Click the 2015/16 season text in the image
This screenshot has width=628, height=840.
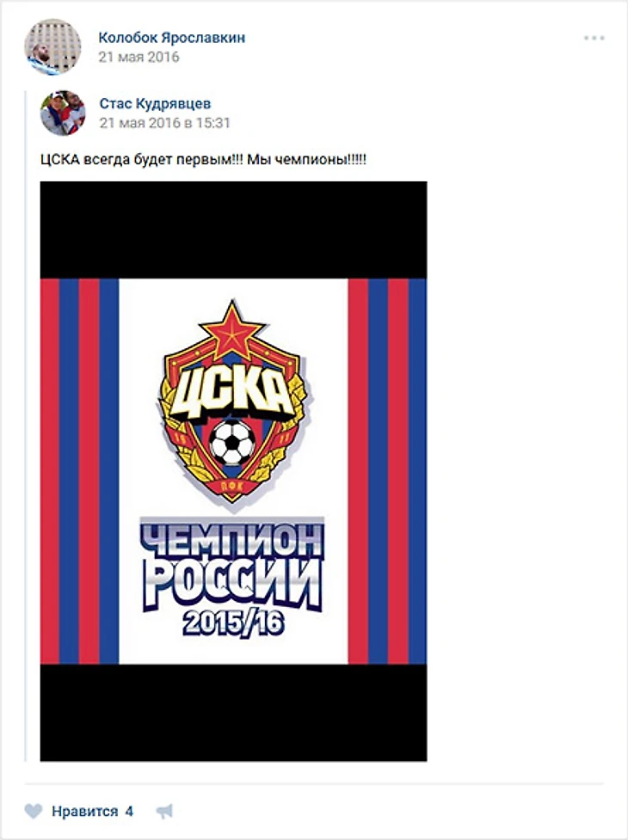click(x=234, y=623)
